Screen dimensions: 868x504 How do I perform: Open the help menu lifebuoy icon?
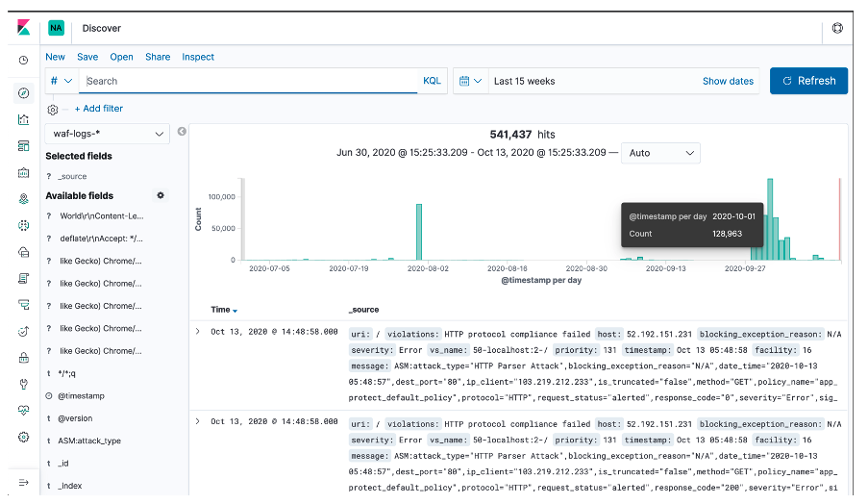click(x=837, y=28)
